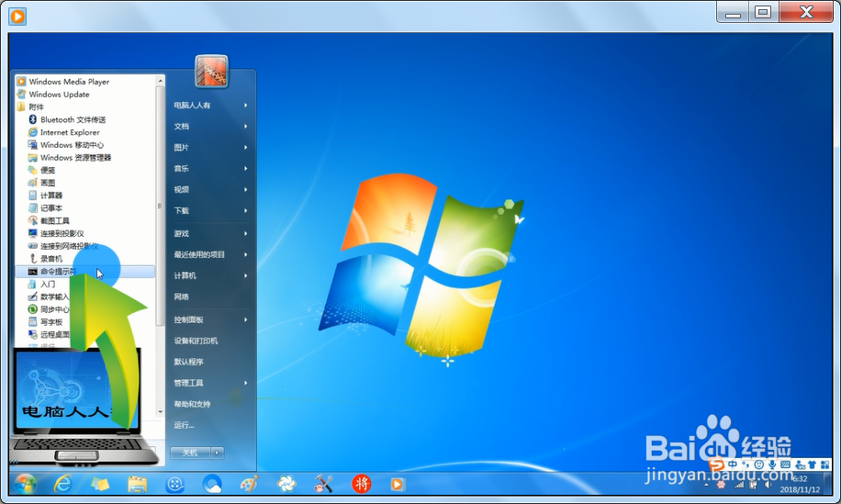The image size is (841, 504).
Task: Expand the 下载 downloads submenu arrow
Action: click(246, 211)
